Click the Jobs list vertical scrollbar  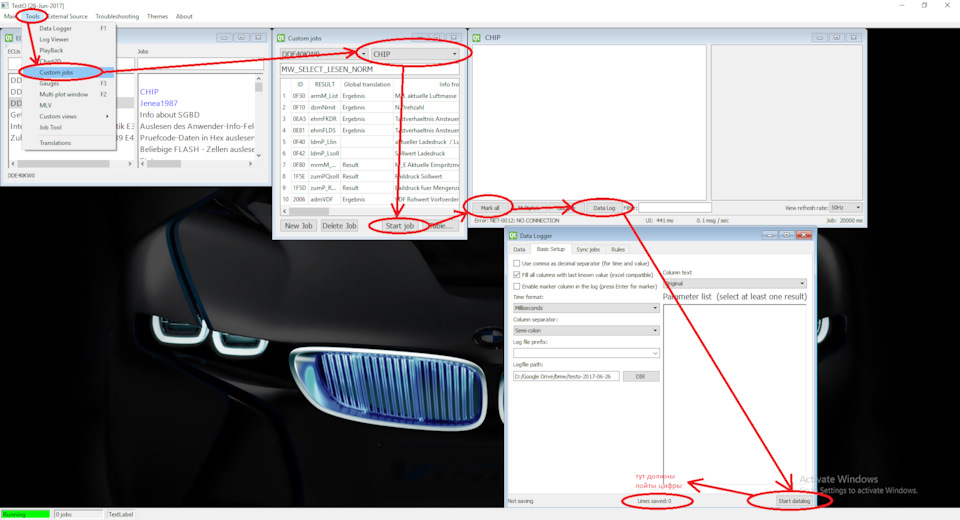tap(258, 116)
